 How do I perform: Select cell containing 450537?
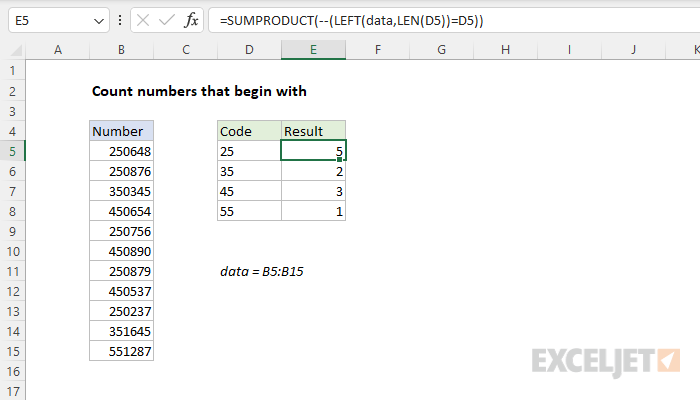(x=121, y=292)
